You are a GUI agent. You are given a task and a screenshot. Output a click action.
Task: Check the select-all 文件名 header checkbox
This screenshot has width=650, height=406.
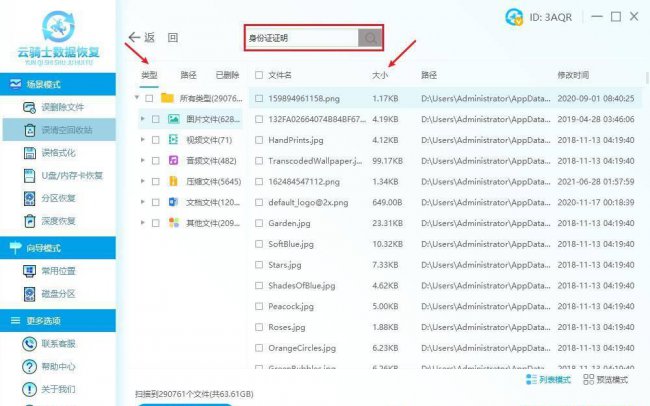coord(259,75)
